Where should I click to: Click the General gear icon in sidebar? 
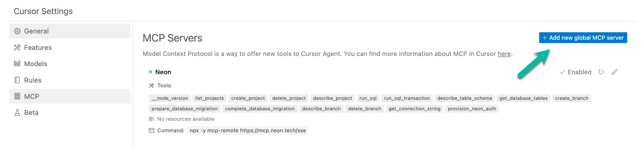(17, 31)
